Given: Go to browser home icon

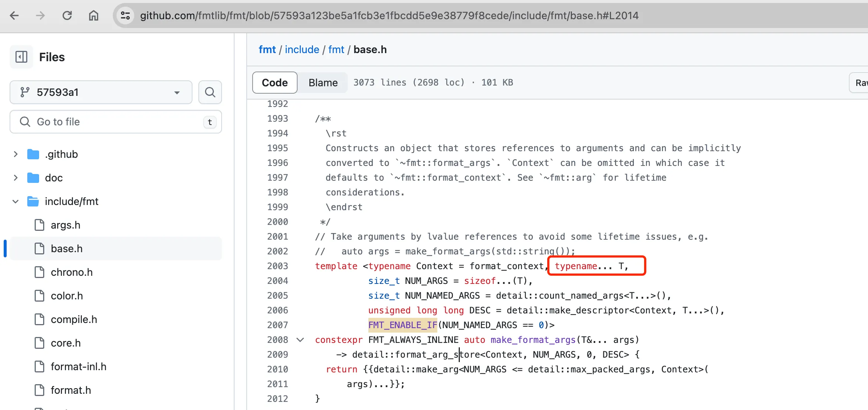Looking at the screenshot, I should (94, 15).
